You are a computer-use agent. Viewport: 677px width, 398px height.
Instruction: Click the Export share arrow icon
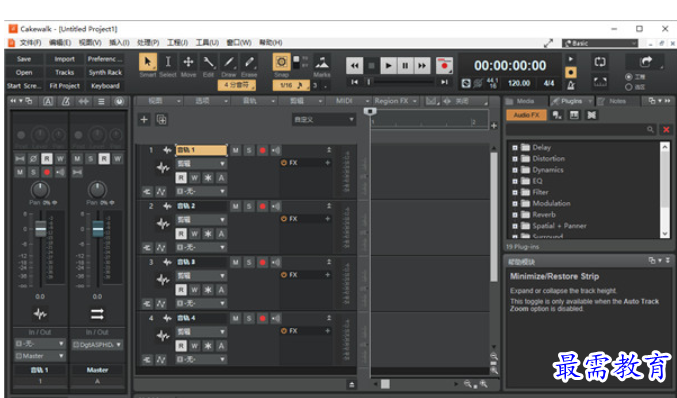(x=646, y=62)
